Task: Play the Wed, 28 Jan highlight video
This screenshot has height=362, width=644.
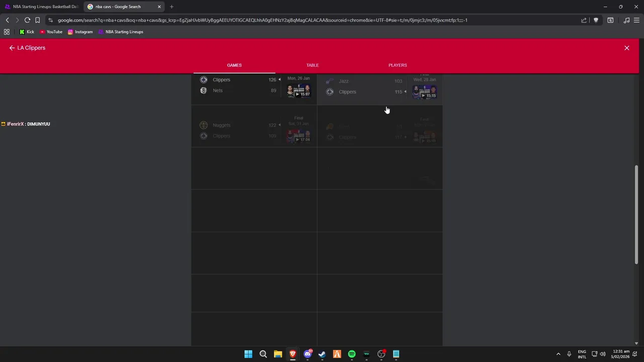Action: [x=424, y=92]
